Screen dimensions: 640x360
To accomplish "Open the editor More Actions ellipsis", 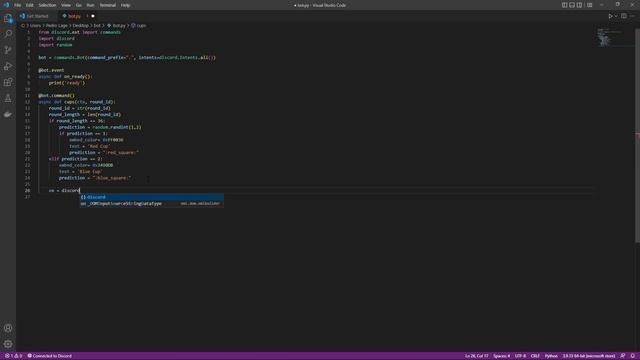I will coord(632,16).
